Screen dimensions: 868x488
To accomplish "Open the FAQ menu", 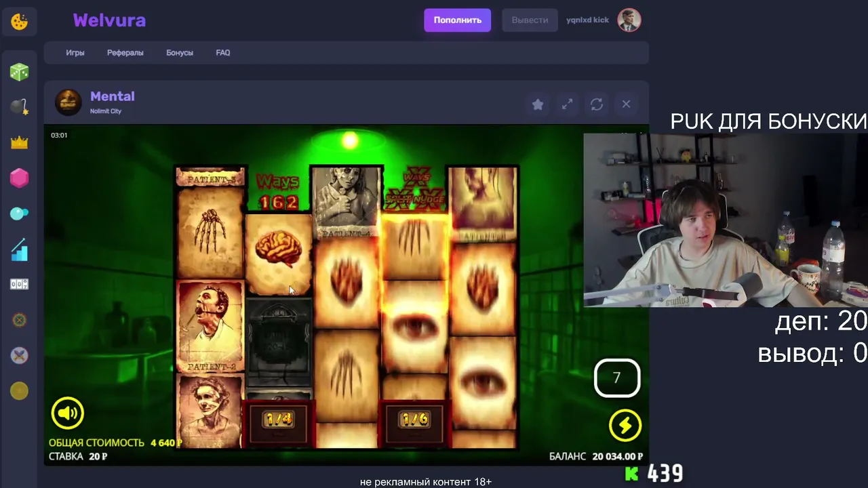I will [223, 53].
